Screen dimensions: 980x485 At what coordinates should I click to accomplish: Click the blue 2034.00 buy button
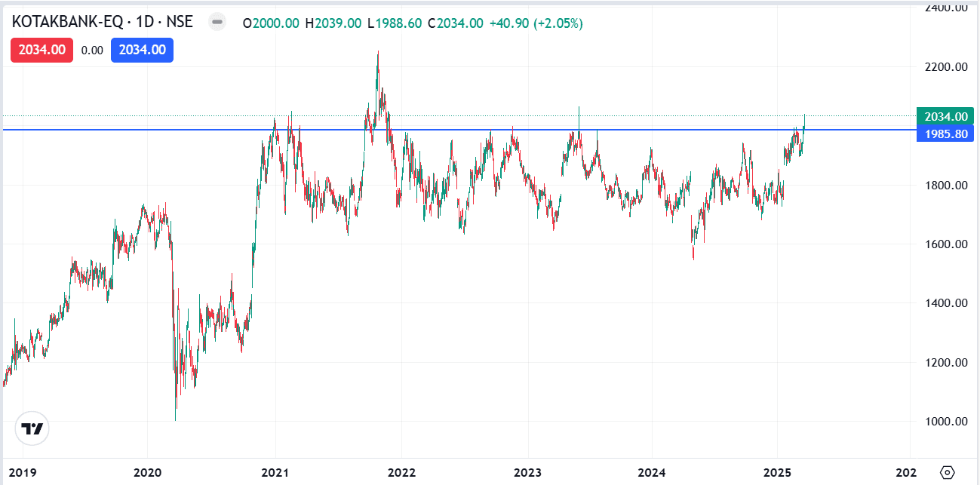(x=142, y=50)
